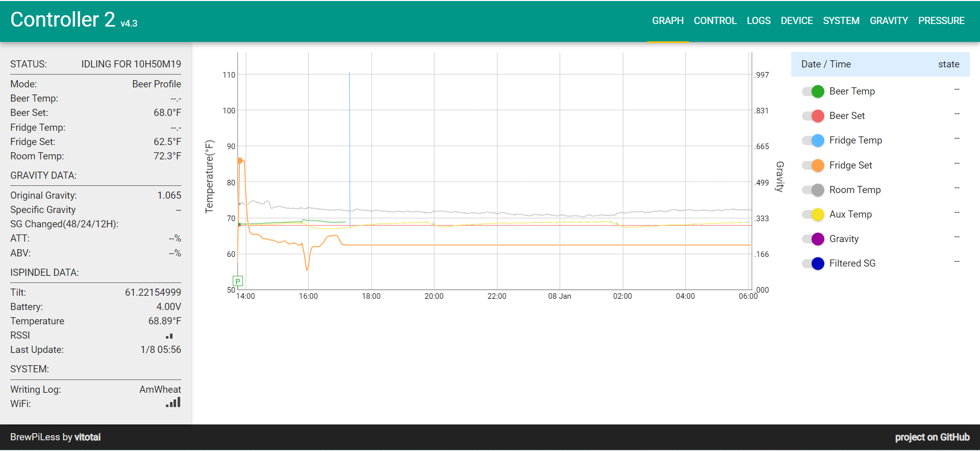Click the AmWheat log name

point(160,390)
